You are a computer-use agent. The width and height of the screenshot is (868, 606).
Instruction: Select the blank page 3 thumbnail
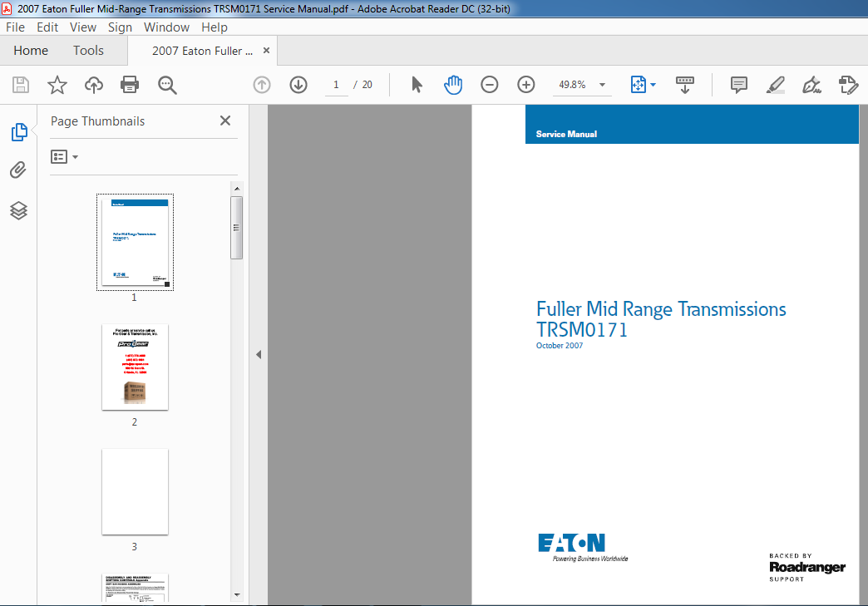[x=135, y=491]
